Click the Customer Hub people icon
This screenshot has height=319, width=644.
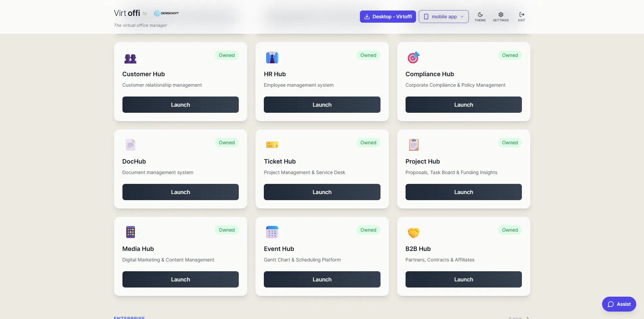pyautogui.click(x=130, y=58)
